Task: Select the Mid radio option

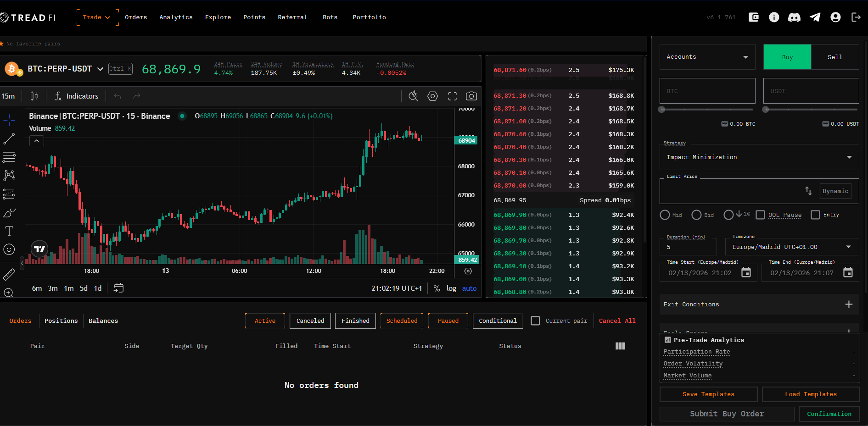Action: pos(665,215)
